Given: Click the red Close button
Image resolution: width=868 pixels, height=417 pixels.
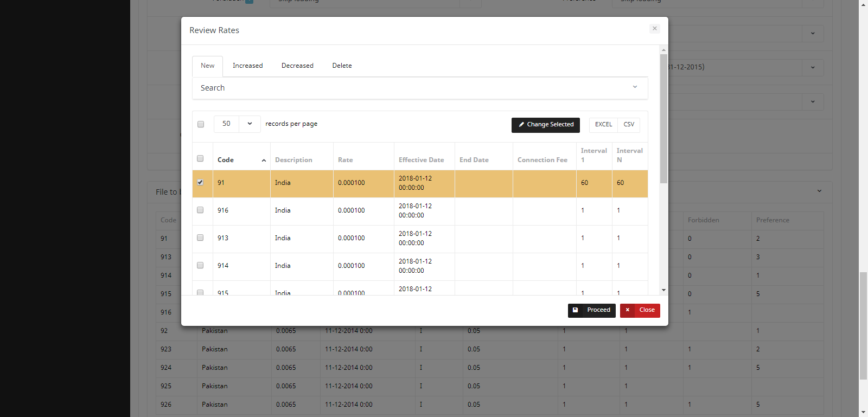Looking at the screenshot, I should [640, 310].
